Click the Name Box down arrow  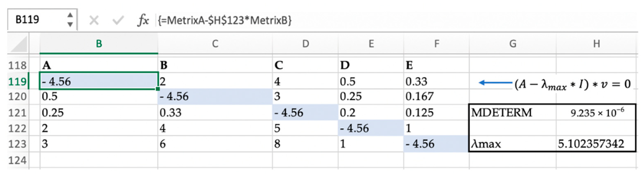pyautogui.click(x=70, y=24)
